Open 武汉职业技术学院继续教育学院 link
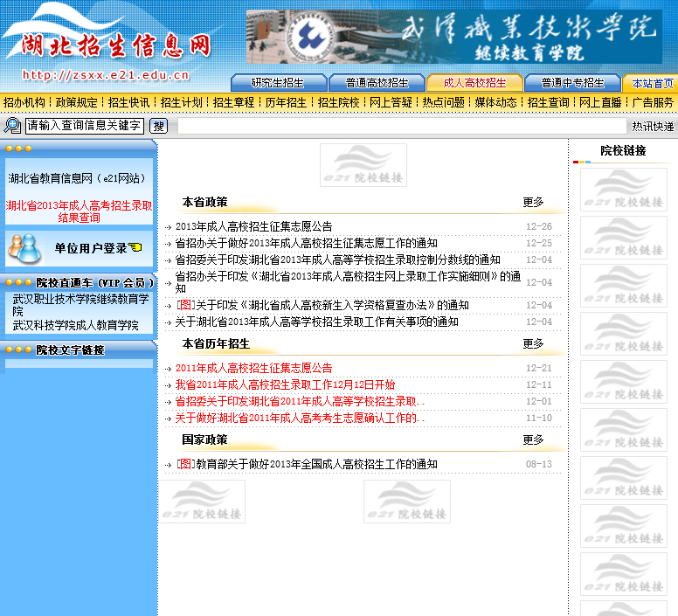 pos(80,305)
